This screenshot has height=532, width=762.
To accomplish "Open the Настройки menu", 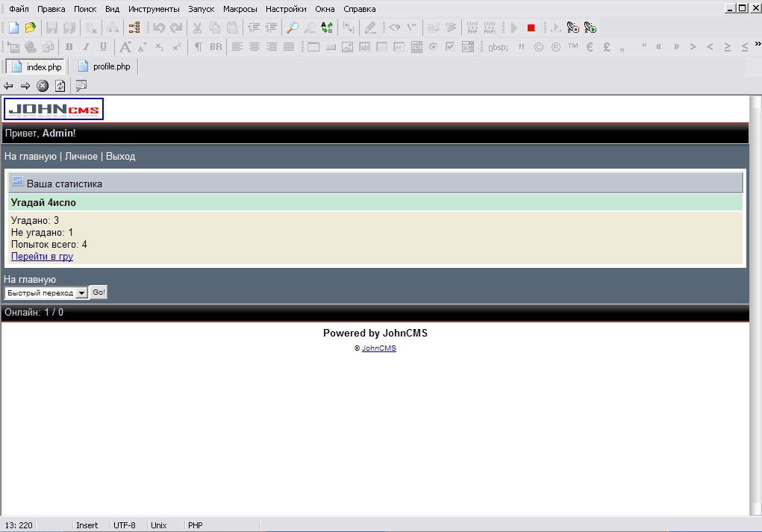I will point(286,9).
